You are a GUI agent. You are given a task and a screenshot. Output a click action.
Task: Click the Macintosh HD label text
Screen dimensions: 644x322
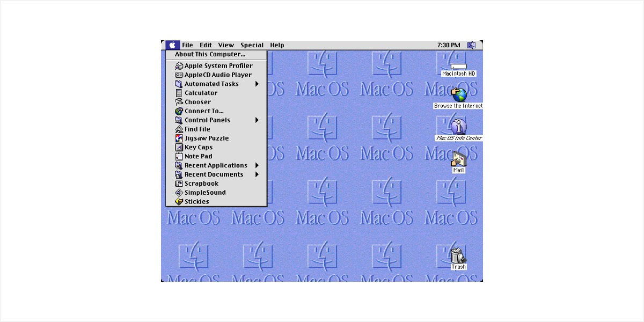pyautogui.click(x=459, y=74)
